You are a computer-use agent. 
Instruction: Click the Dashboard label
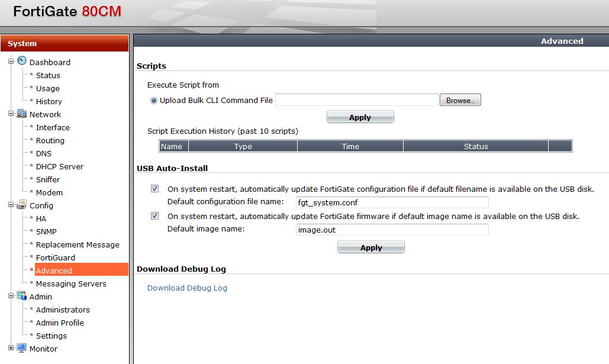(x=50, y=62)
